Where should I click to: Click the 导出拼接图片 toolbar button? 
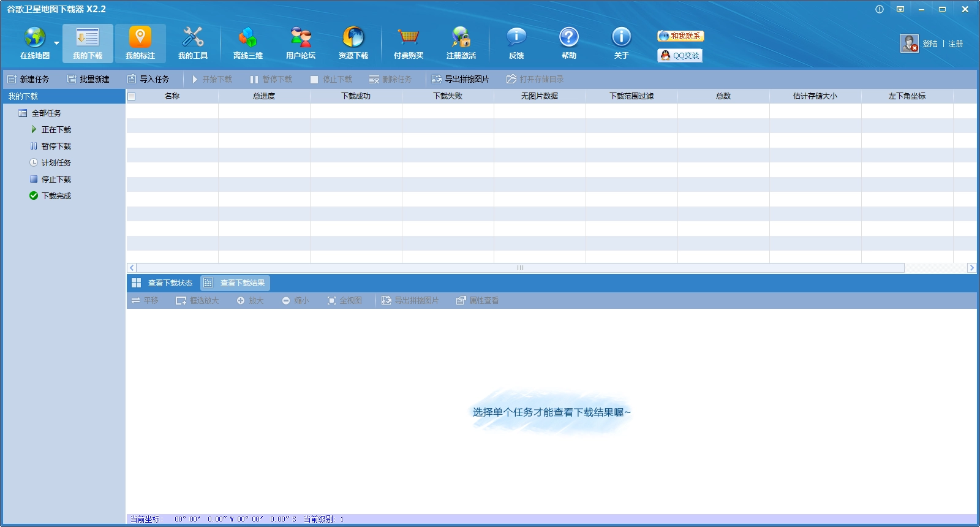tap(461, 80)
